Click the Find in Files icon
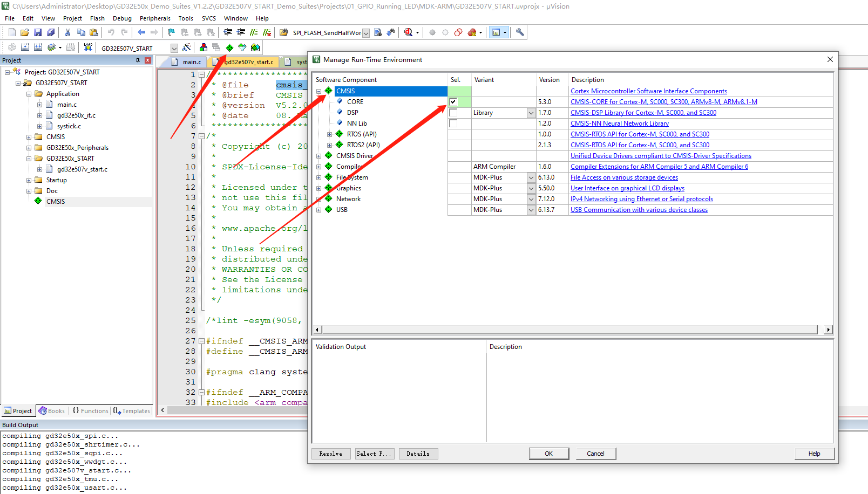 pyautogui.click(x=283, y=32)
